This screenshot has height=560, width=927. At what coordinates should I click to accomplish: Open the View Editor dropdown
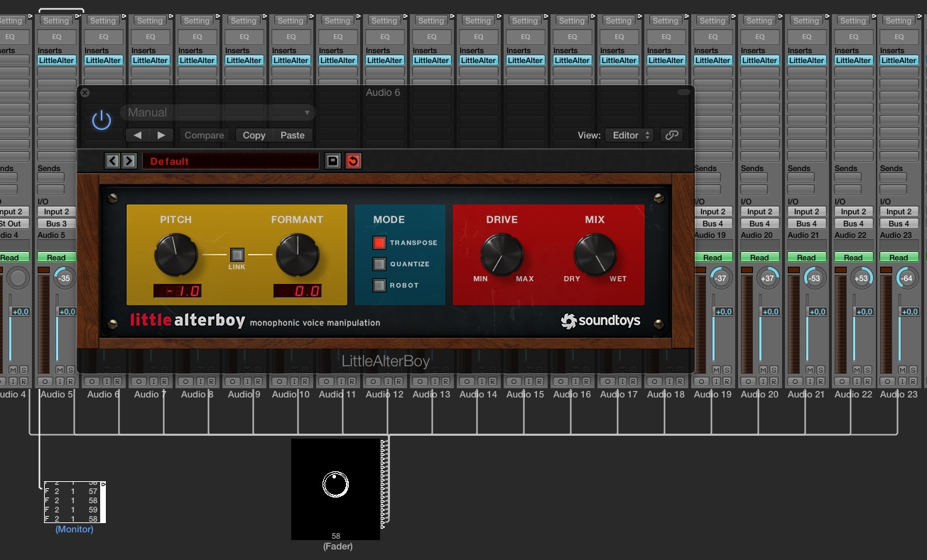(629, 135)
